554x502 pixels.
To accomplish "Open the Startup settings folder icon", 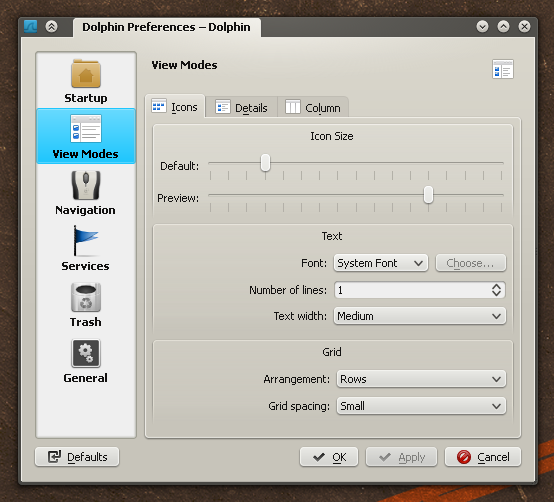I will [86, 73].
